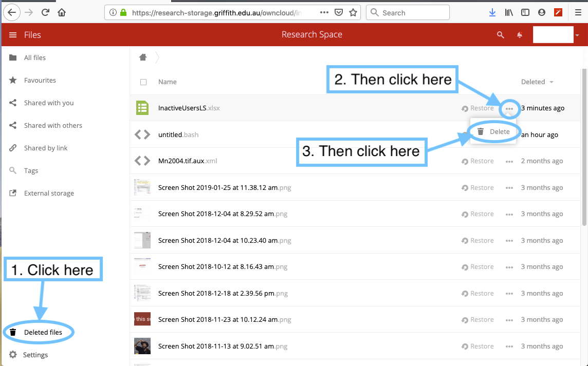Bookmark page with the star icon
The image size is (588, 366).
point(353,12)
